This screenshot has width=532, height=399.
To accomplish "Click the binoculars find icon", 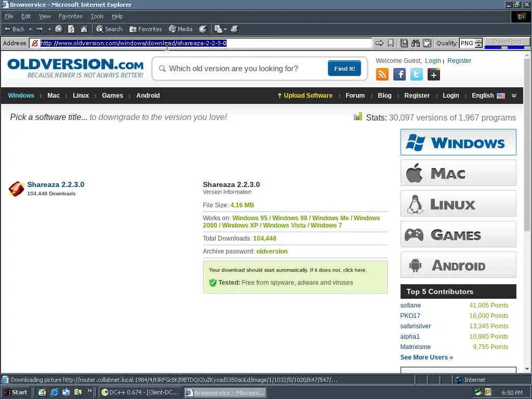I will [416, 43].
